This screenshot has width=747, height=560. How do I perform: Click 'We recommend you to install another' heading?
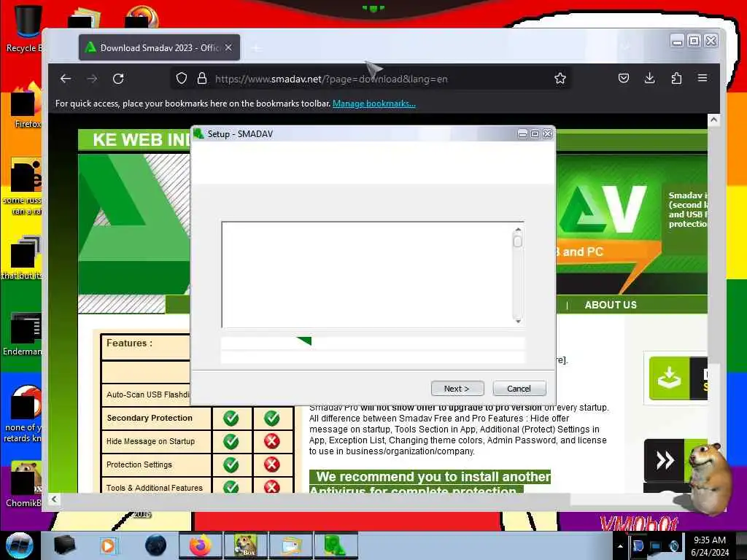pyautogui.click(x=433, y=477)
